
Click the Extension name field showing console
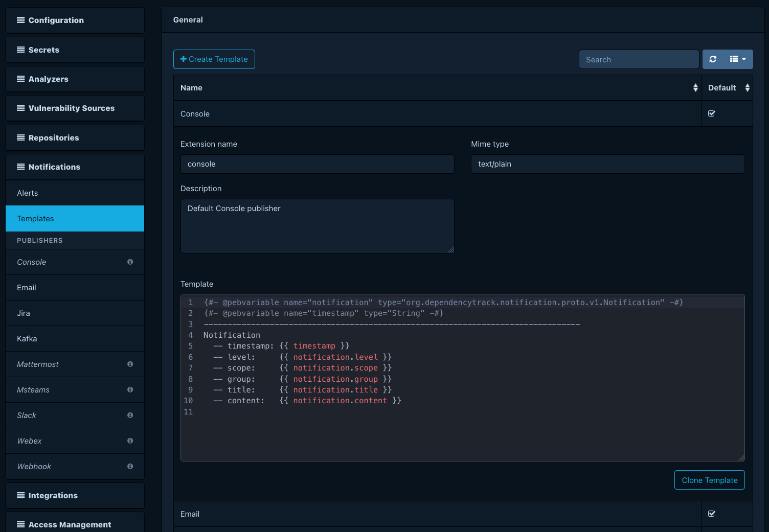318,164
